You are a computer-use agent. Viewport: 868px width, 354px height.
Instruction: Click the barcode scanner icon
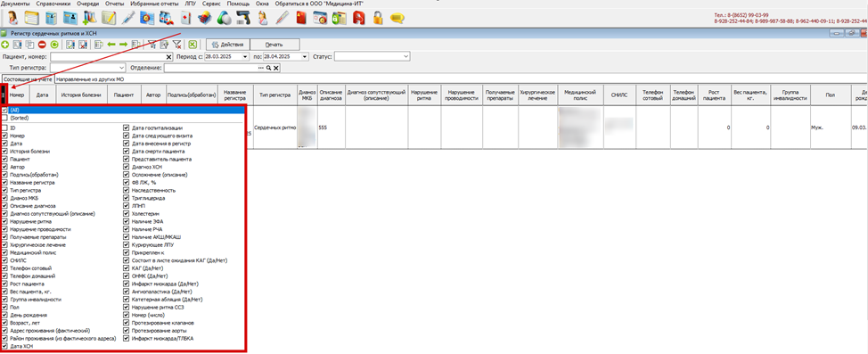pos(243,18)
